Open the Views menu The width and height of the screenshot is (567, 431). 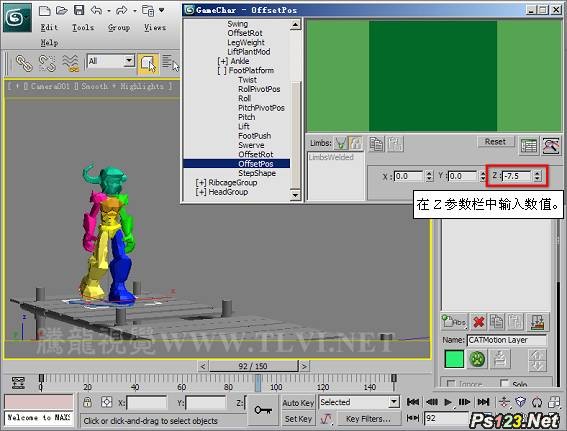155,27
